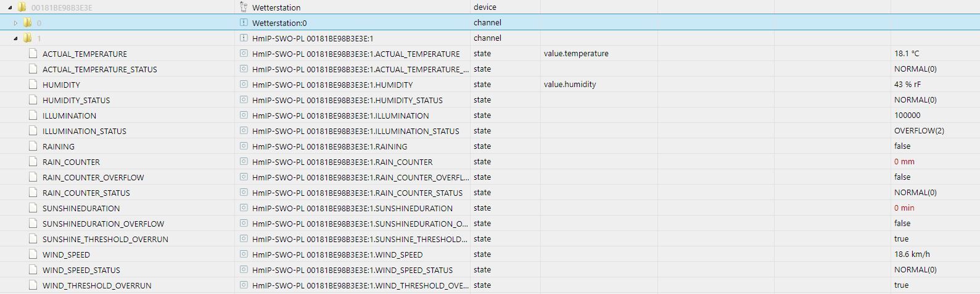
Task: Click the 1.WIND_SPEED full name text
Action: point(337,254)
